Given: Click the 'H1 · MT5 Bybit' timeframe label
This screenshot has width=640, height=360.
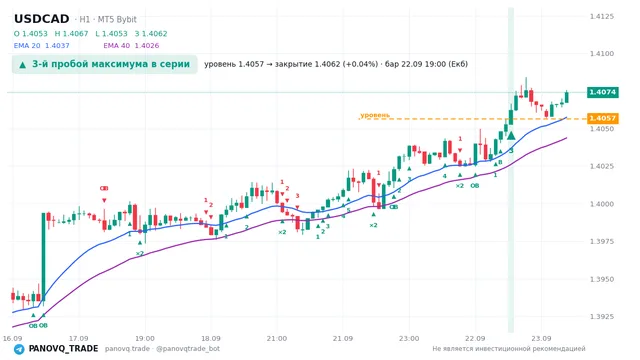Looking at the screenshot, I should pyautogui.click(x=108, y=20).
